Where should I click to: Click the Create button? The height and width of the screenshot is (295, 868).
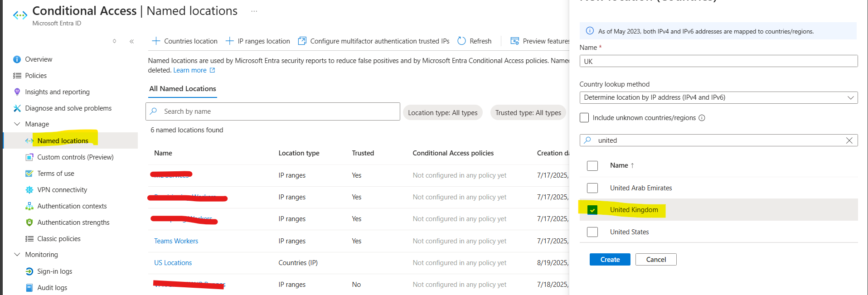[610, 260]
